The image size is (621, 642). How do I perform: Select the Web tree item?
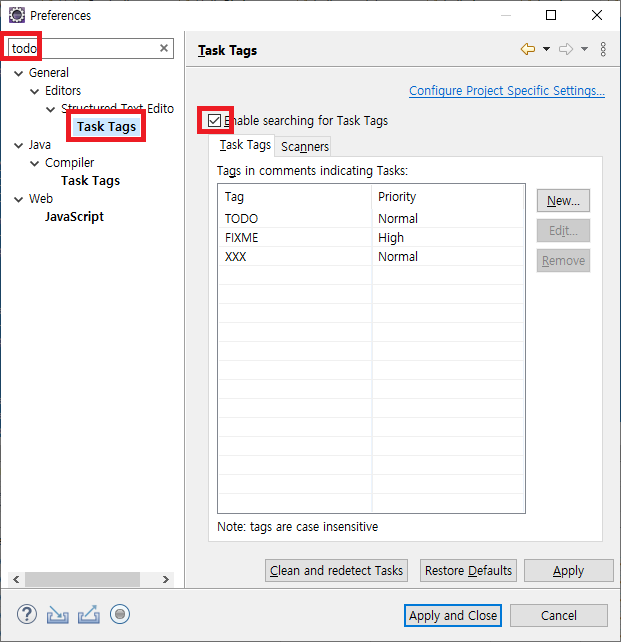pos(41,199)
